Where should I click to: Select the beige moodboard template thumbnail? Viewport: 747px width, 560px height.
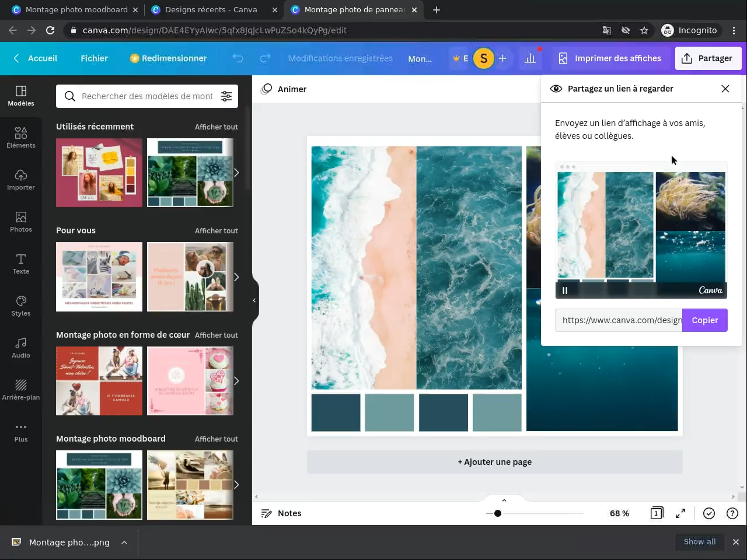click(190, 485)
